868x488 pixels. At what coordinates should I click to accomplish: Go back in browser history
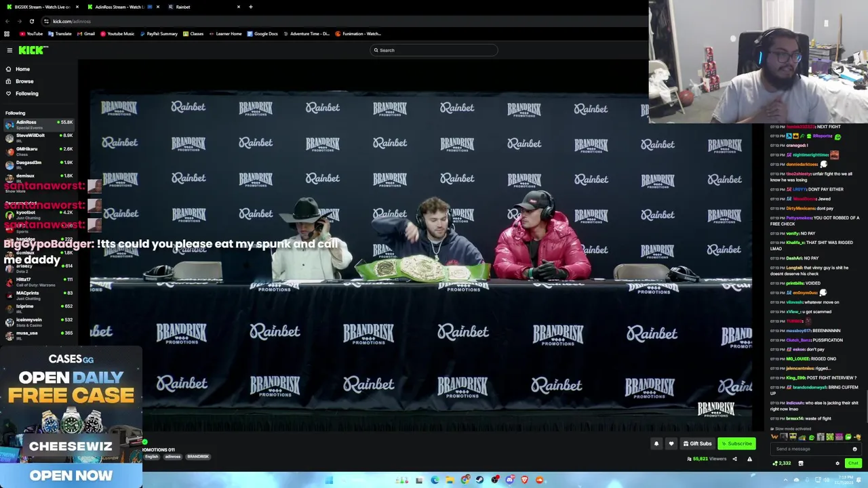click(7, 21)
